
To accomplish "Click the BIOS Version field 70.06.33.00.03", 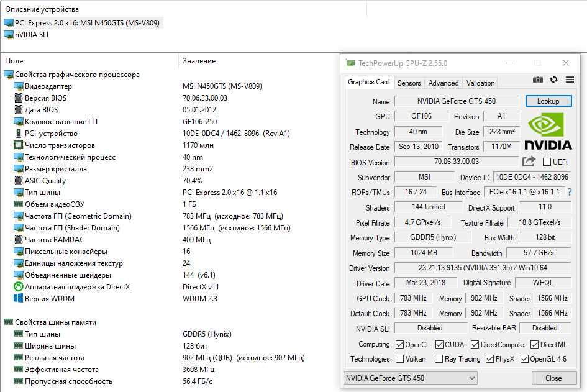I will (x=457, y=162).
